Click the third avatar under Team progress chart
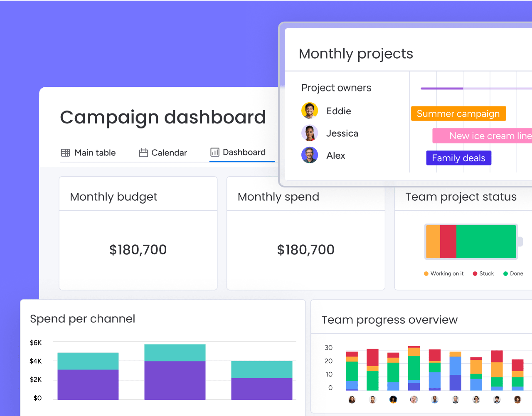This screenshot has width=532, height=416. pos(393,399)
